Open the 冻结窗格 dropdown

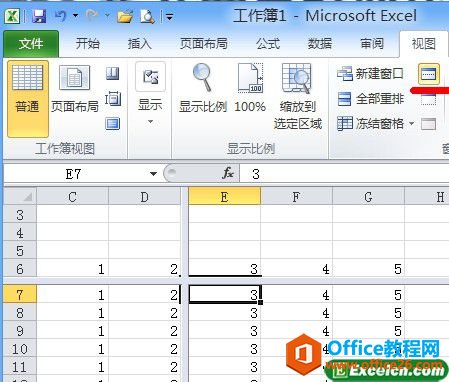[x=376, y=124]
